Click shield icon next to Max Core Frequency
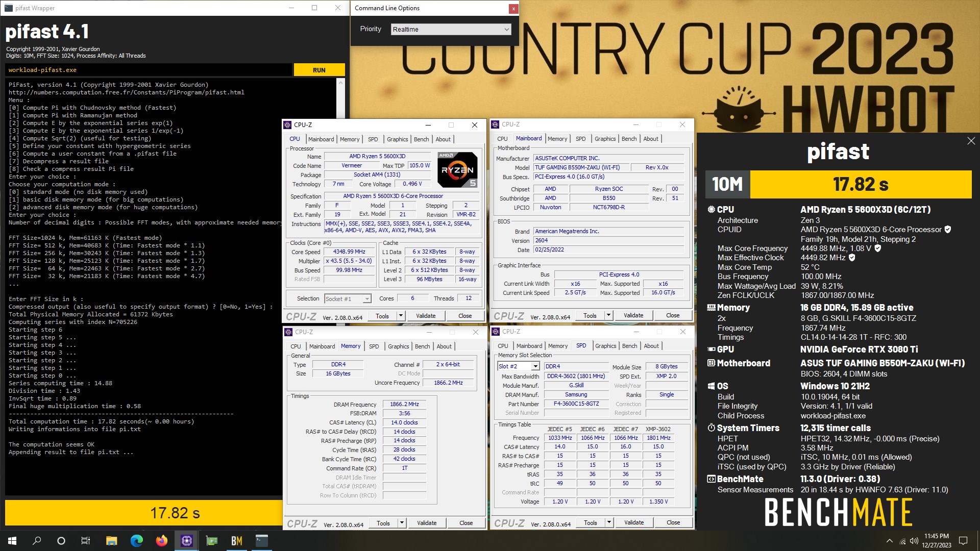This screenshot has height=551, width=980. tap(878, 248)
